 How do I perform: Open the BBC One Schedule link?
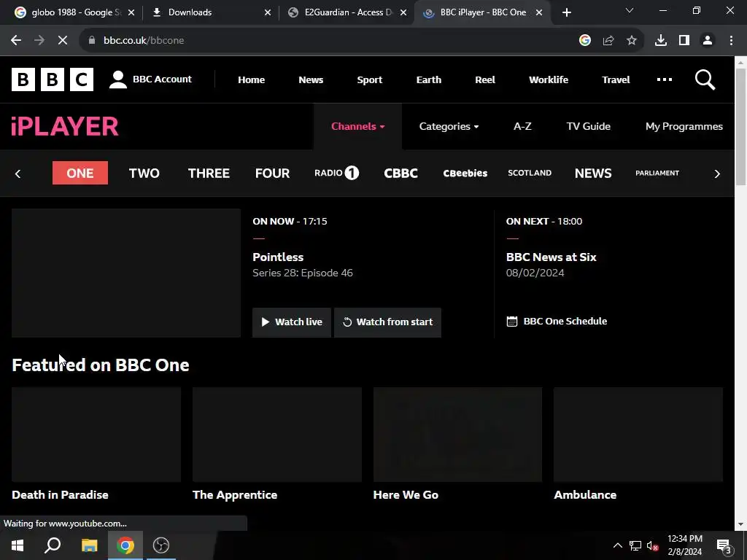[557, 322]
